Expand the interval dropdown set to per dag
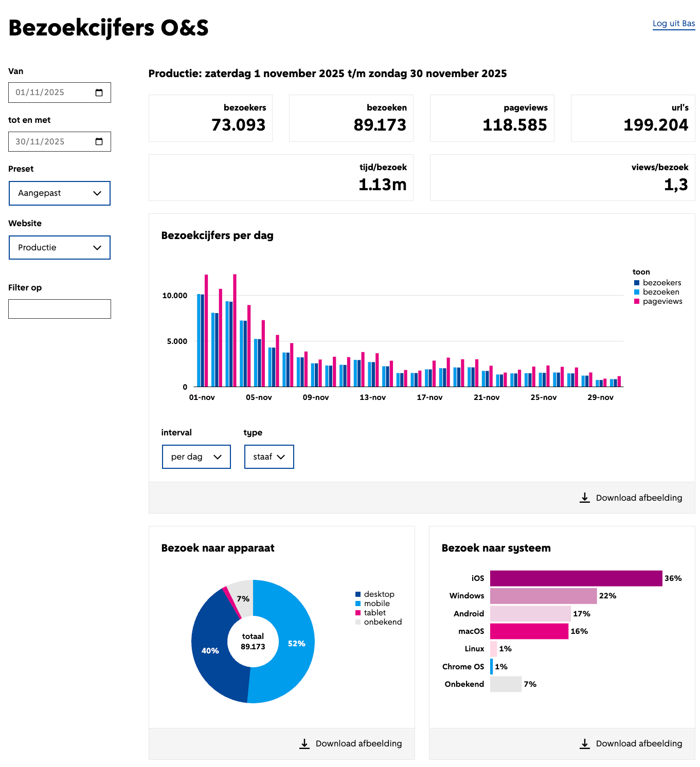 tap(196, 456)
